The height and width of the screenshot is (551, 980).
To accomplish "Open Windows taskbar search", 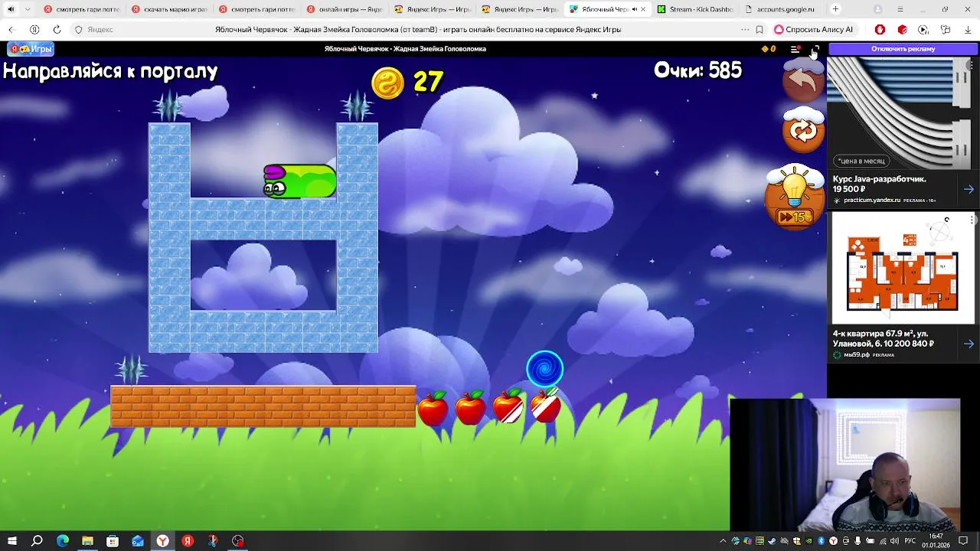I will click(x=37, y=541).
